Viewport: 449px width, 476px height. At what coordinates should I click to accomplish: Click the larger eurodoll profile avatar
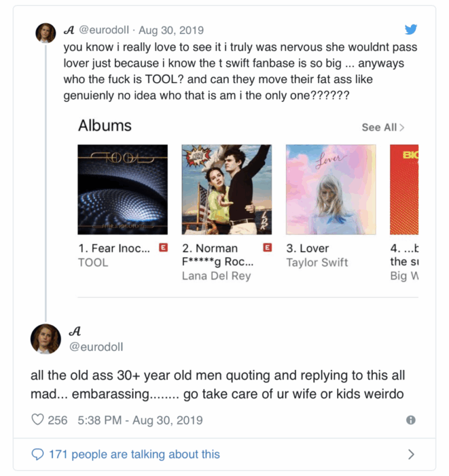click(46, 339)
